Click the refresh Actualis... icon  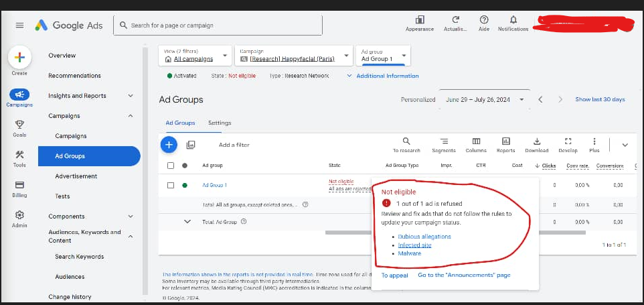tap(455, 19)
